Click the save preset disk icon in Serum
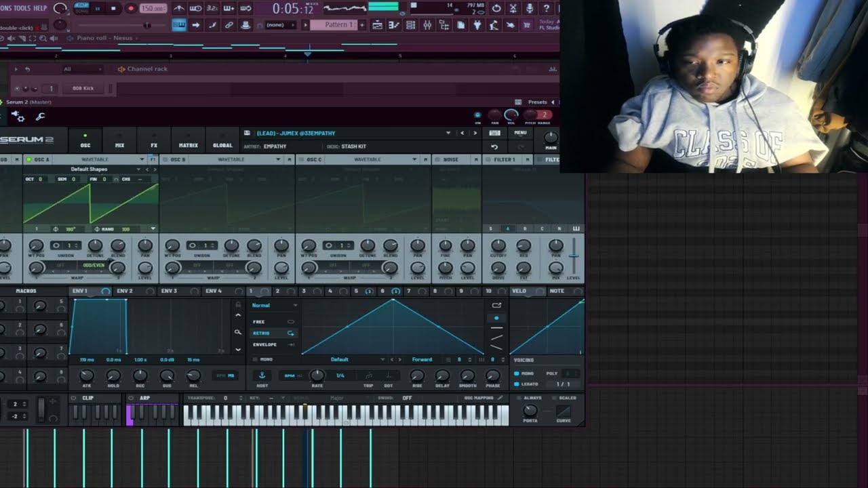This screenshot has height=488, width=868. [x=247, y=133]
